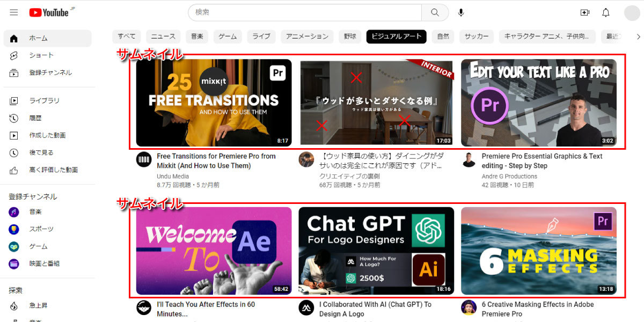Open title Premiere Pro Essential Graphics & Text
Viewport: 644px width, 322px height.
[x=542, y=161]
